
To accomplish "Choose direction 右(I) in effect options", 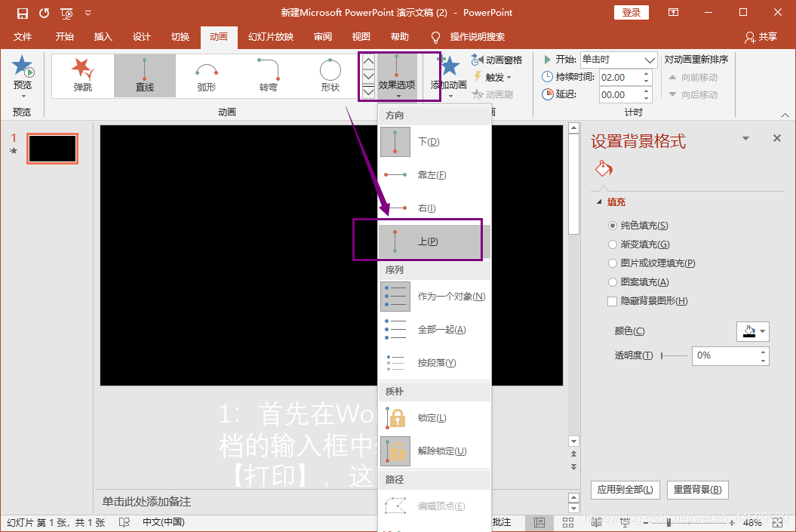I will click(435, 208).
